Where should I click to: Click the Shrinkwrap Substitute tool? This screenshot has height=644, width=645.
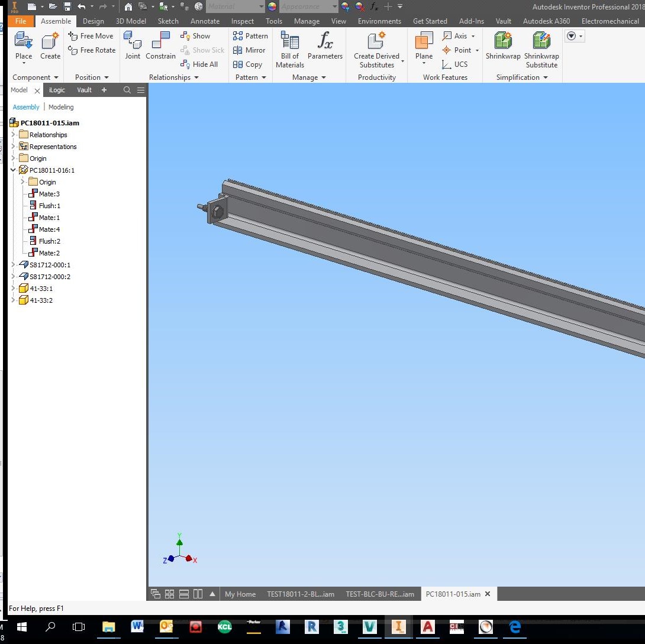tap(541, 49)
